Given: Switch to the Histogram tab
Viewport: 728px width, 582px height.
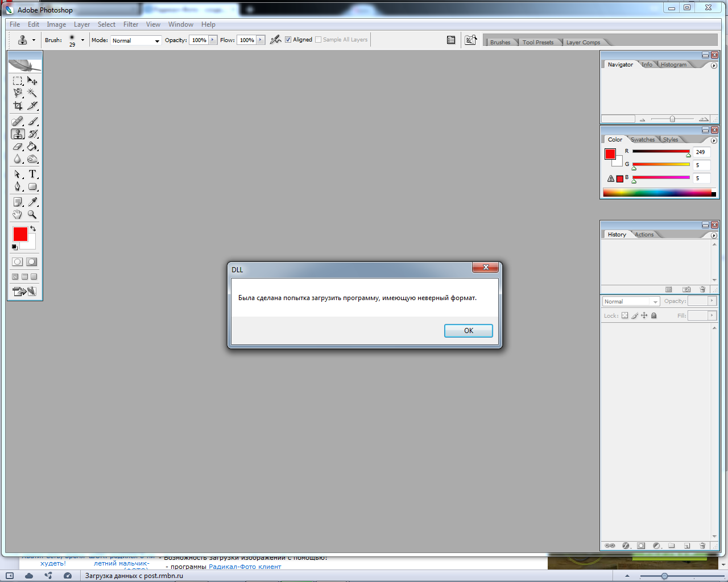Looking at the screenshot, I should tap(673, 65).
